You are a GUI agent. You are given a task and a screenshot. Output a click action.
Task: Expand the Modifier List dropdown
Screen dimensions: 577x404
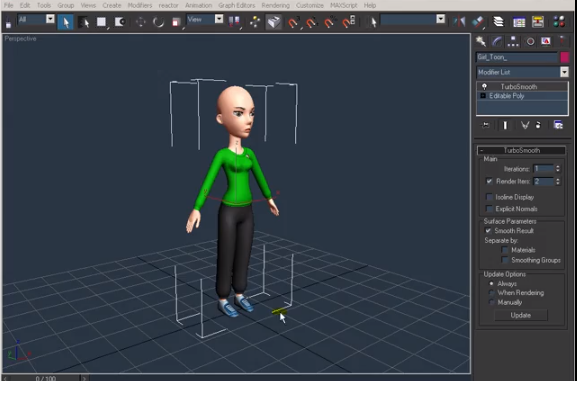click(564, 72)
